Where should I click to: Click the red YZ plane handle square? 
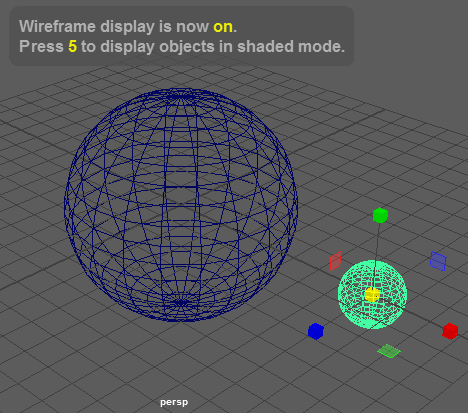pyautogui.click(x=335, y=261)
